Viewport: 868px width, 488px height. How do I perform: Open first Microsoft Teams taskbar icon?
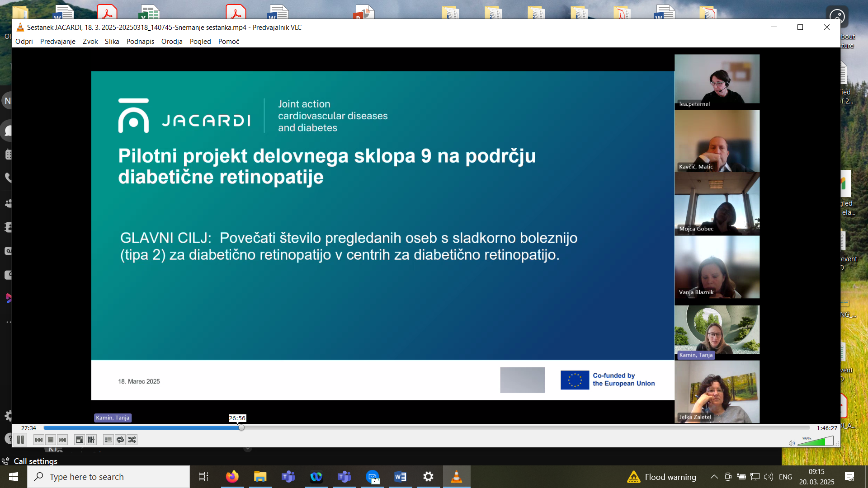click(288, 477)
